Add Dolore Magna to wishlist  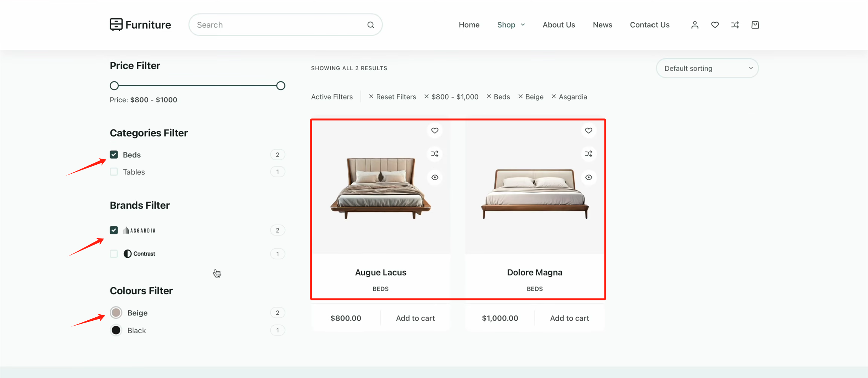tap(589, 130)
